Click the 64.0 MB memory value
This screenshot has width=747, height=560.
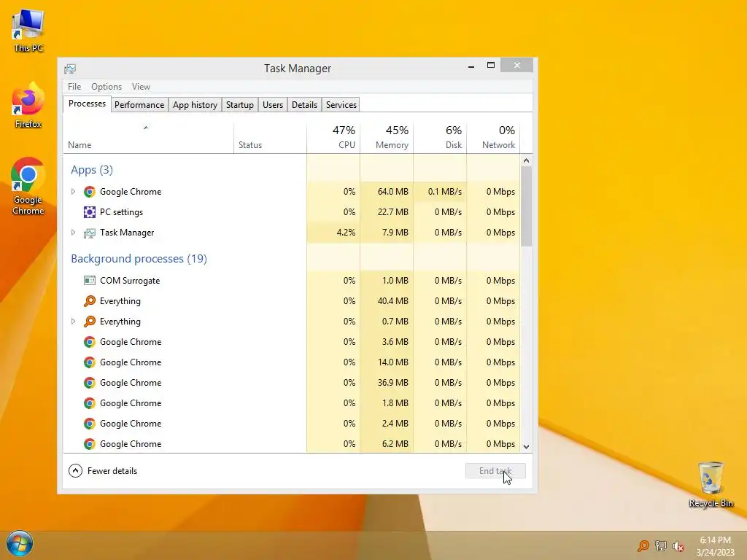pos(393,192)
